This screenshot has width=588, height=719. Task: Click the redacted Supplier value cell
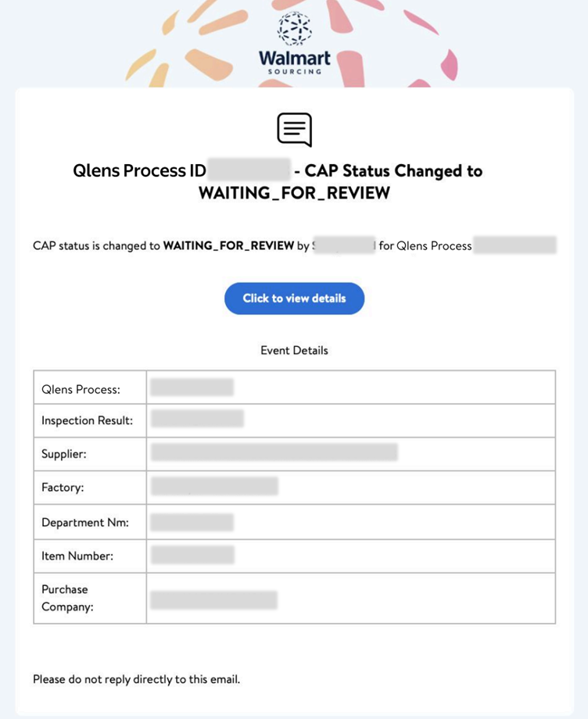click(x=274, y=453)
